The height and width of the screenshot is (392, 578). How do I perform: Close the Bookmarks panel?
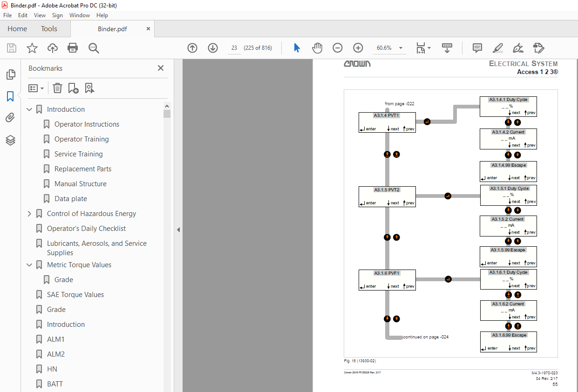(161, 68)
